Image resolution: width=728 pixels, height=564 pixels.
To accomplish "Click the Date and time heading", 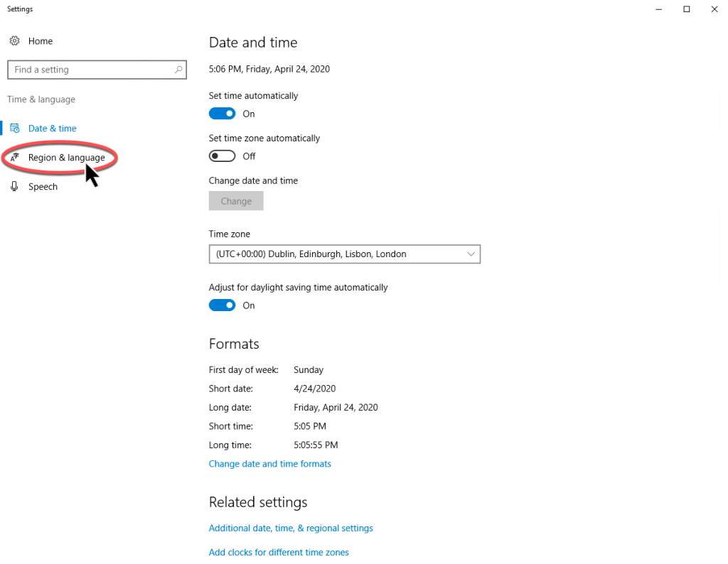I will coord(253,42).
